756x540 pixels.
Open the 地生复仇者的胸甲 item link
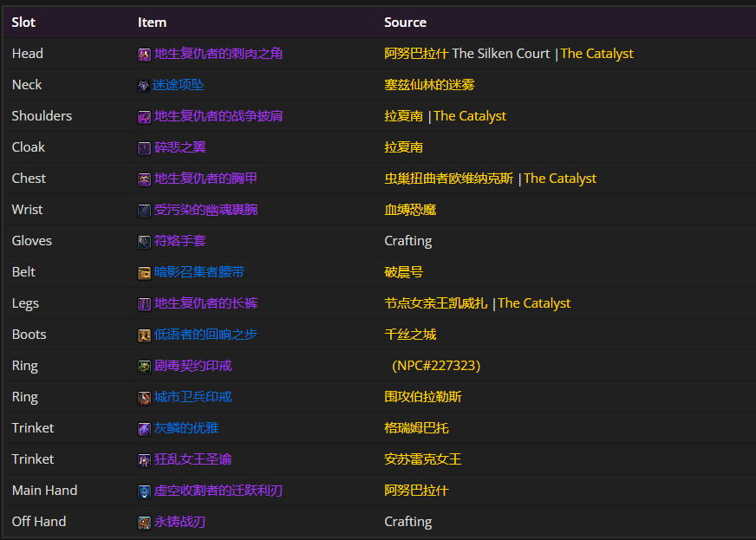[x=205, y=179]
